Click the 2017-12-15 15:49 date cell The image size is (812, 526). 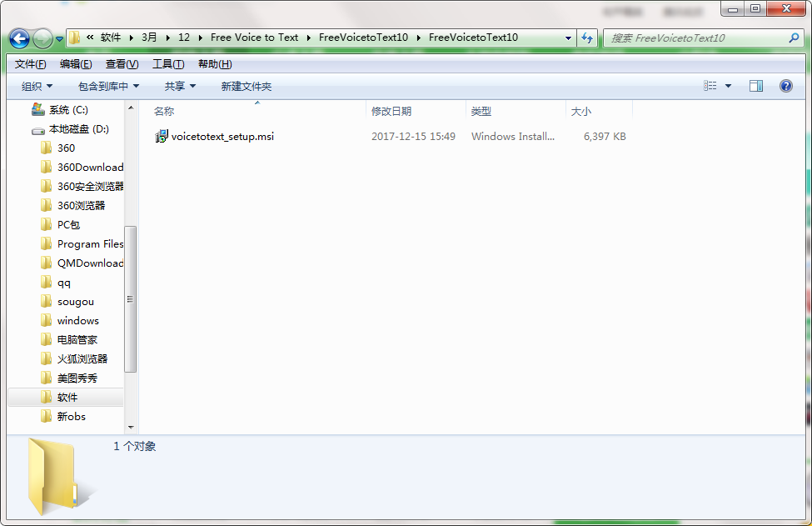click(x=413, y=137)
